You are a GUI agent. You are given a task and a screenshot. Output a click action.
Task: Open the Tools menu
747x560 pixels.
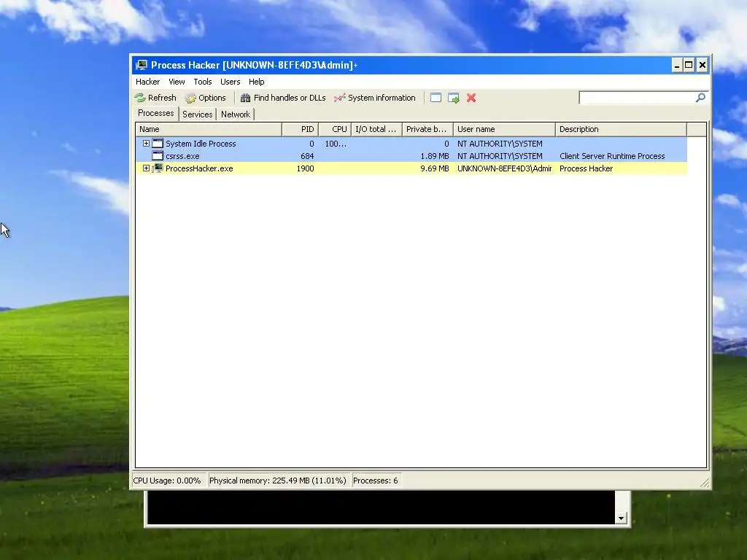click(203, 82)
